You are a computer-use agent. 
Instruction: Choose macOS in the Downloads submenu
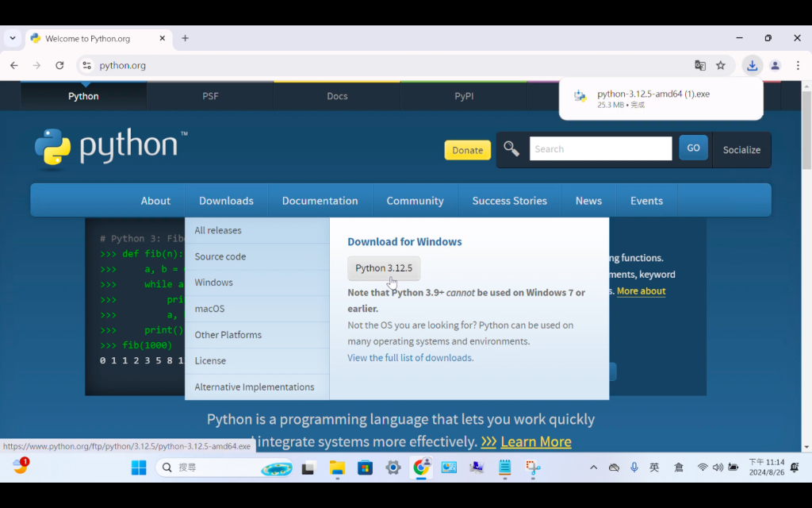[x=257, y=309]
